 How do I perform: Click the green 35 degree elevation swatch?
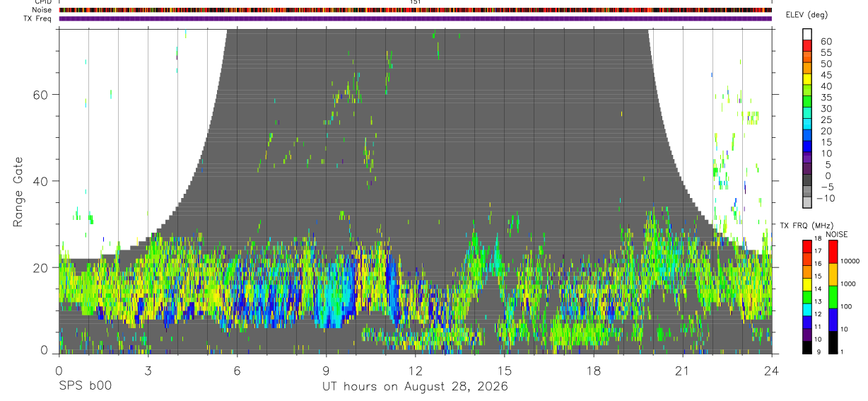click(807, 101)
